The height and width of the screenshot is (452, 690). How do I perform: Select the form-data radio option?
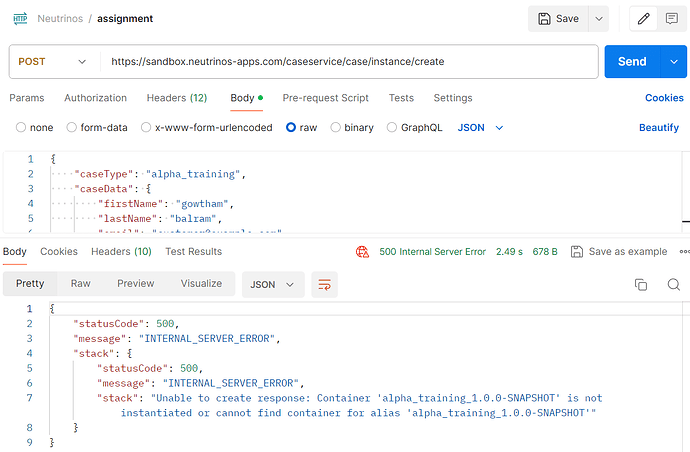[x=72, y=128]
